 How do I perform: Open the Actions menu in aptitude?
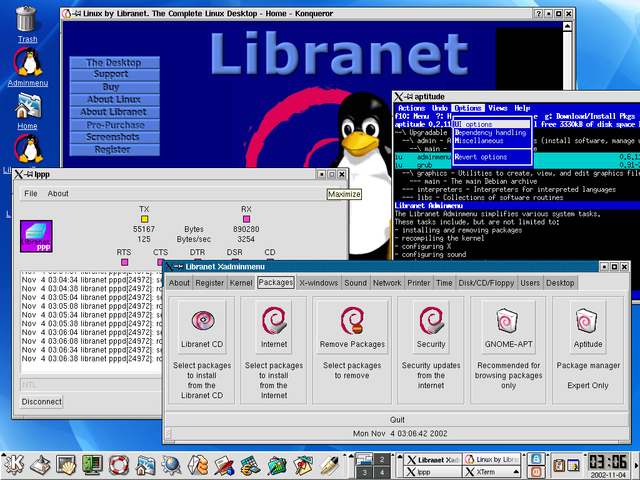411,108
